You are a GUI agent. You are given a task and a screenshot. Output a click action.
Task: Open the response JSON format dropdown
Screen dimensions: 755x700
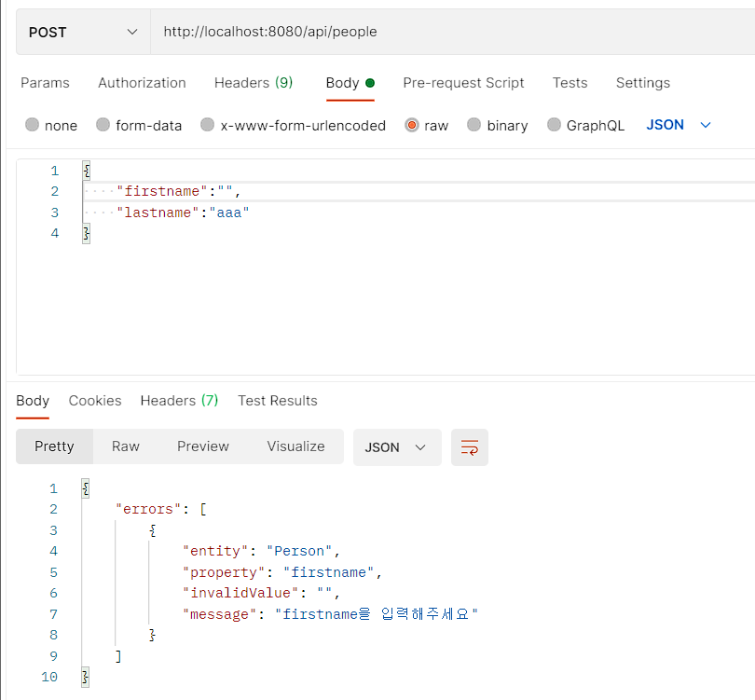click(397, 447)
